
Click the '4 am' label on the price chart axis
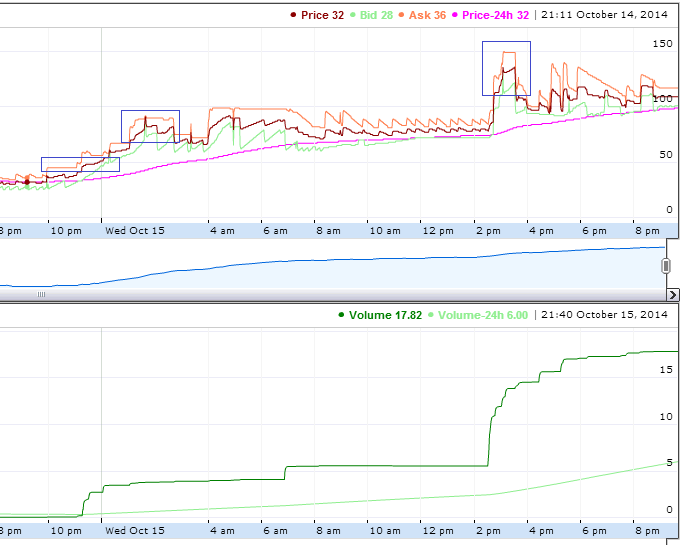[x=222, y=230]
